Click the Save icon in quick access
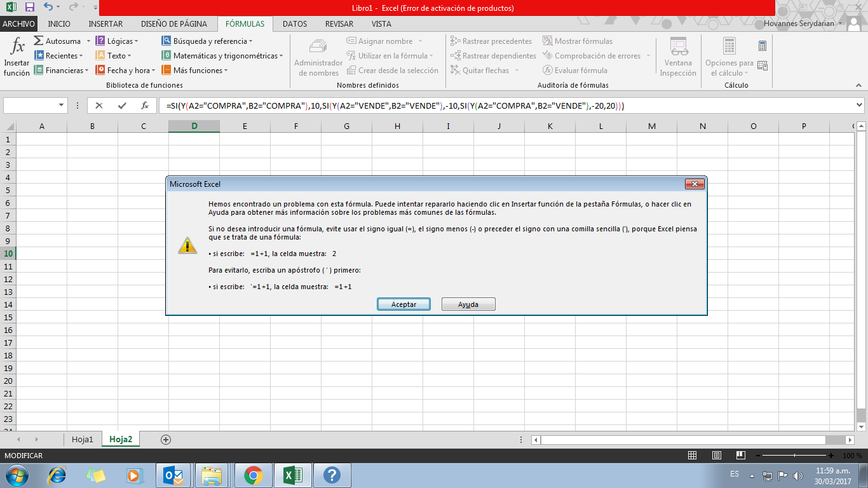Viewport: 868px width, 488px height. point(29,8)
